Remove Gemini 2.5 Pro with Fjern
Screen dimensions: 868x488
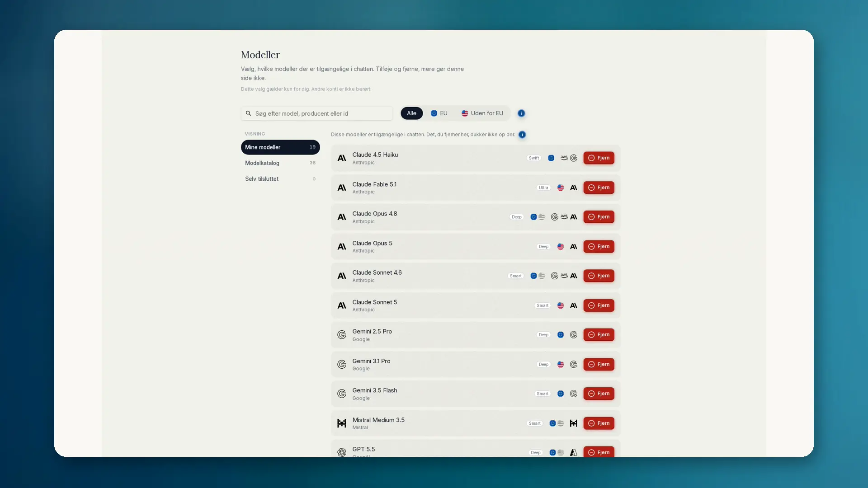pos(599,335)
